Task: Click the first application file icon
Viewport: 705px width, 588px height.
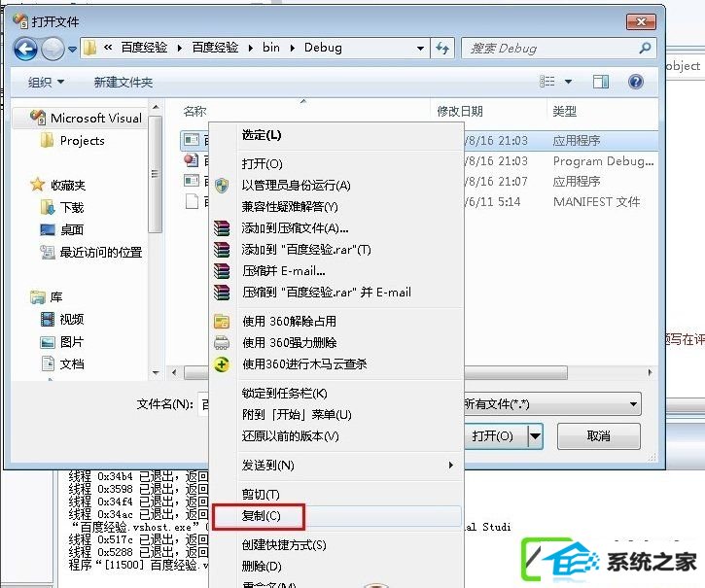Action: pos(192,140)
